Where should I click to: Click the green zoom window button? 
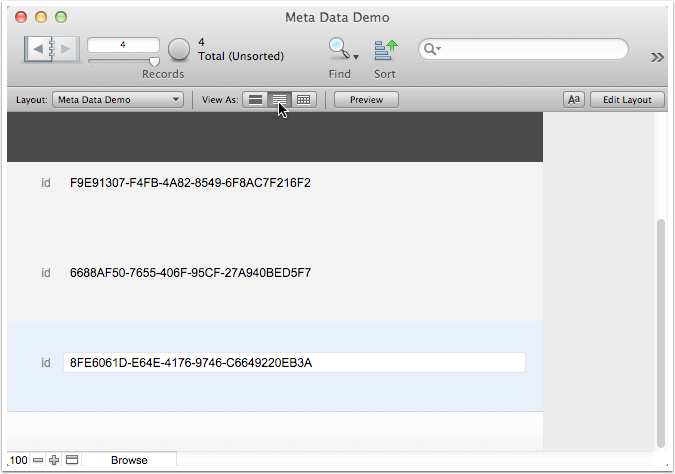point(61,17)
